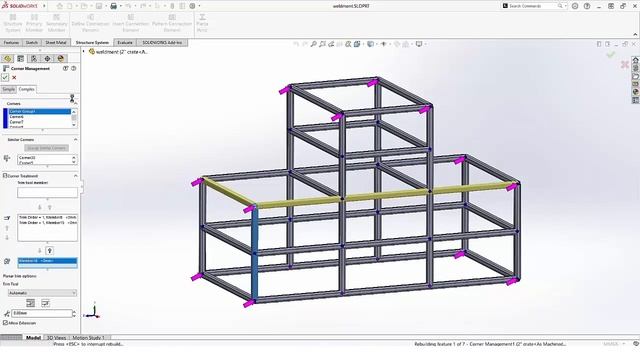Open the Sketch ribbon tab
The width and height of the screenshot is (640, 360).
31,42
